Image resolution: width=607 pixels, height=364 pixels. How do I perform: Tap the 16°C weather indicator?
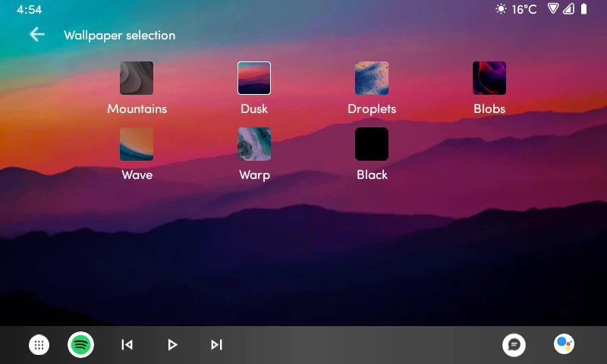516,9
